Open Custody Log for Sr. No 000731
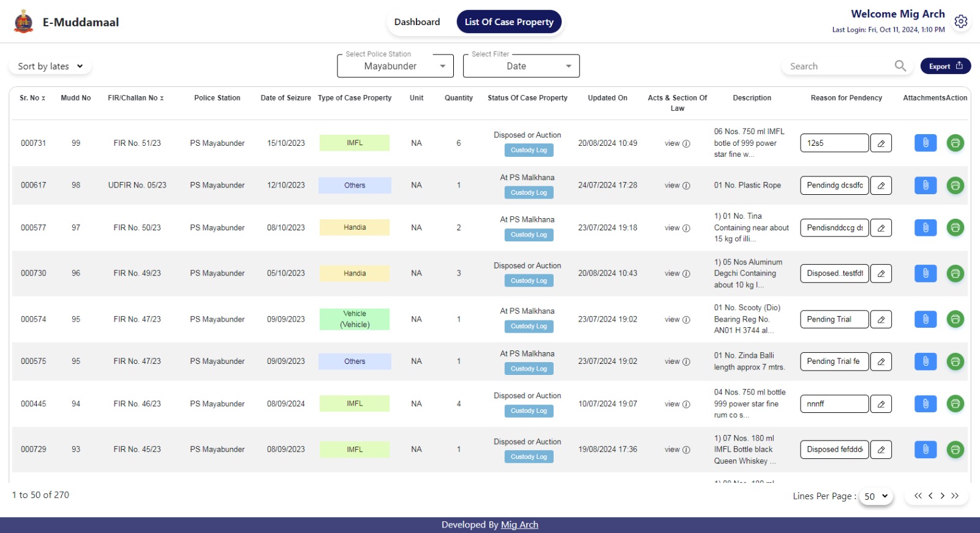980x533 pixels. [x=529, y=150]
